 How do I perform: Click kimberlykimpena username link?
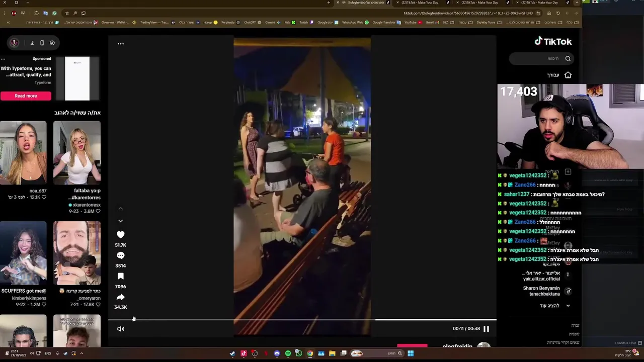click(x=29, y=298)
